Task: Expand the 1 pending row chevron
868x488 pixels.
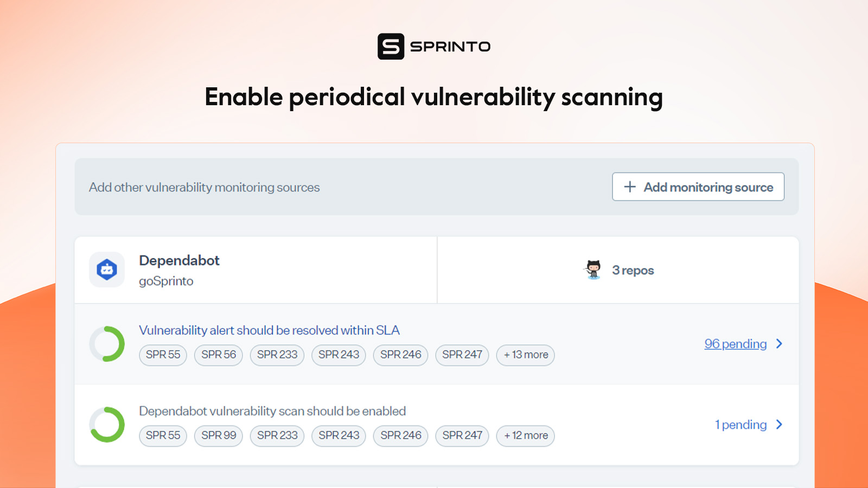Action: 780,425
